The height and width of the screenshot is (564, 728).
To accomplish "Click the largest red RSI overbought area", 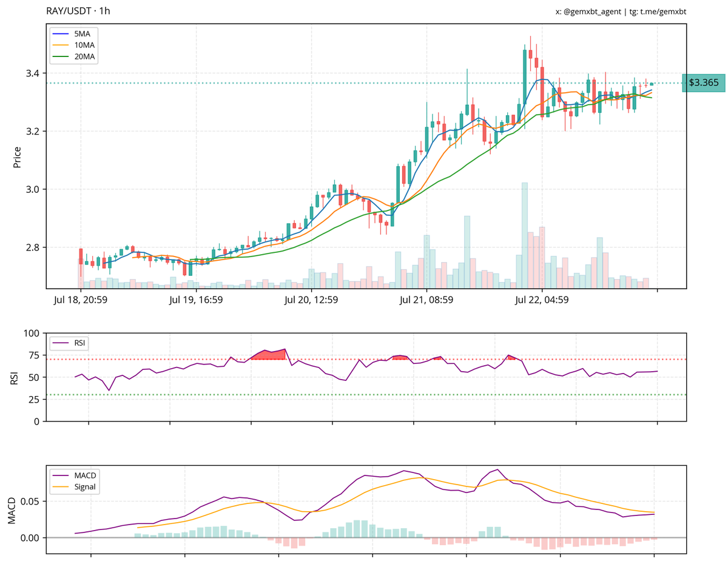I will click(269, 355).
